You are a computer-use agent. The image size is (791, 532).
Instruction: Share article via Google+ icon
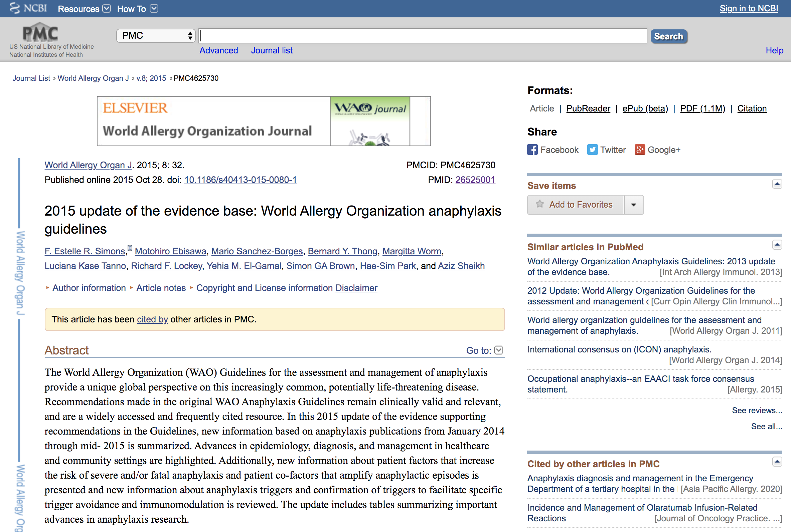click(x=640, y=150)
